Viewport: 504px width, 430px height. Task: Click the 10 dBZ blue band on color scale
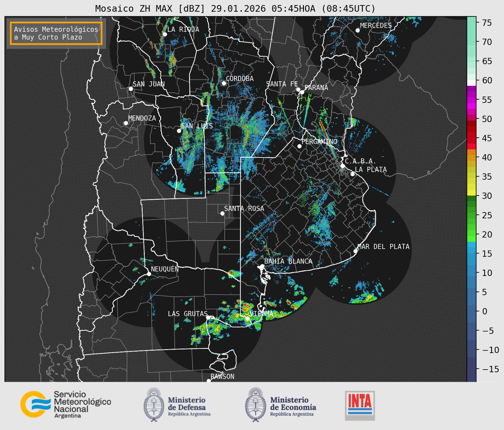[471, 273]
